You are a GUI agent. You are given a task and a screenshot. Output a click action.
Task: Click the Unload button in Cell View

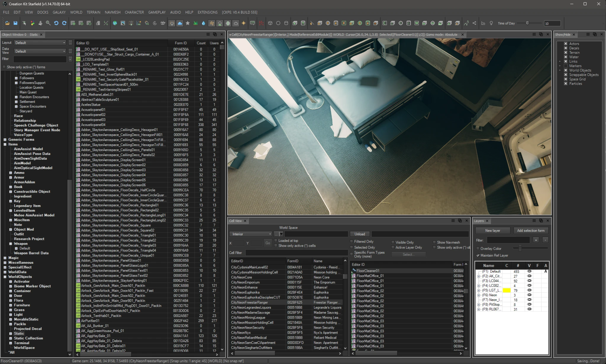click(360, 234)
